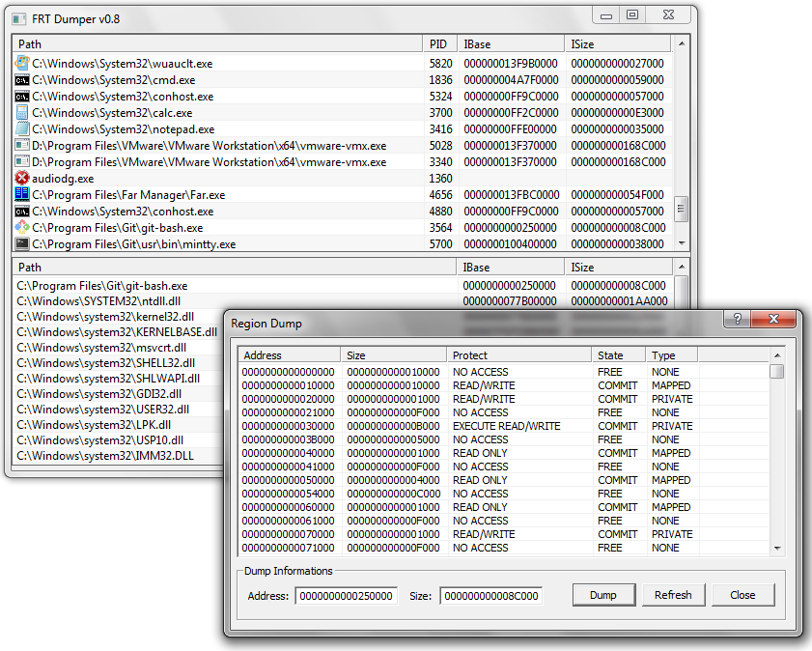
Task: Close Region Dump with the red X
Action: 773,319
